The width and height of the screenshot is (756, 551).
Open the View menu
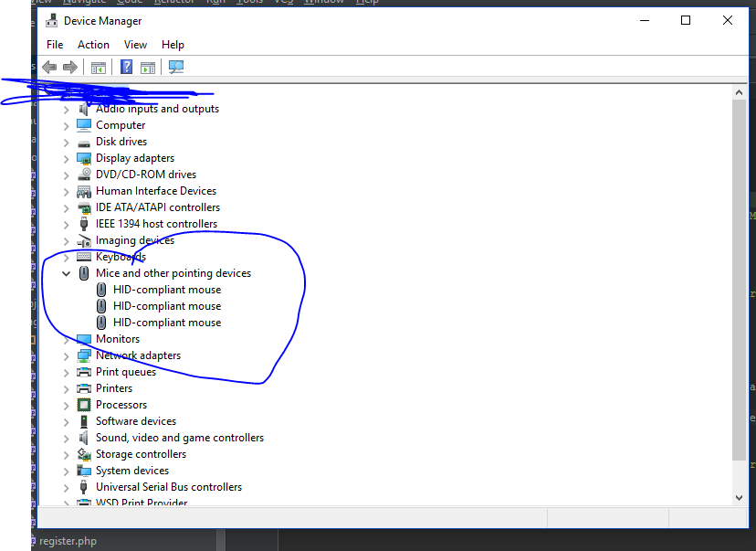135,45
